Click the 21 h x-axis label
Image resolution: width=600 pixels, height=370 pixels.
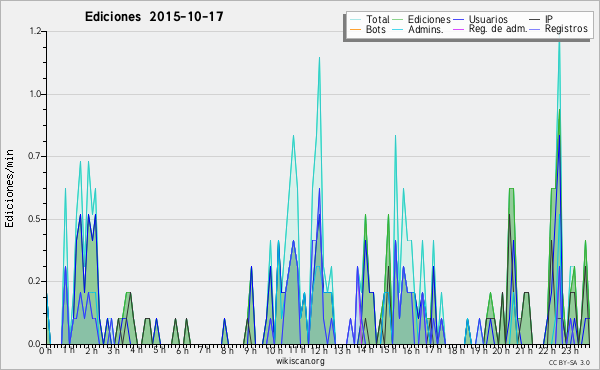pyautogui.click(x=524, y=351)
